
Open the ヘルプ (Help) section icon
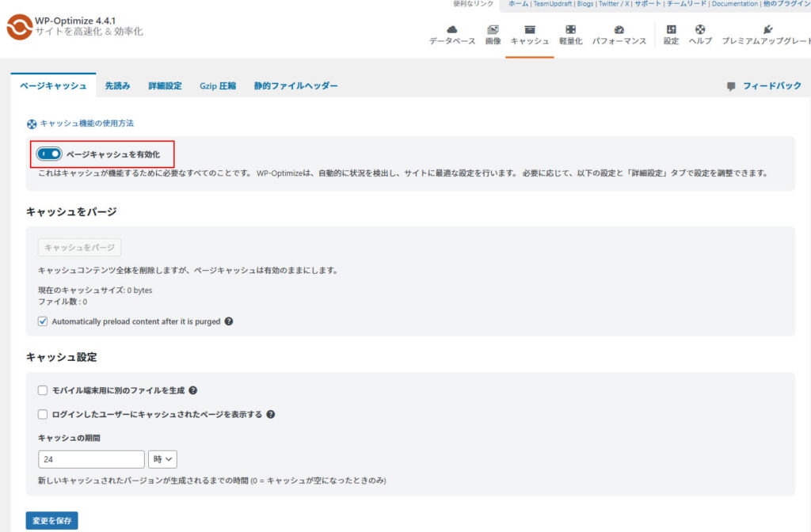pos(699,30)
